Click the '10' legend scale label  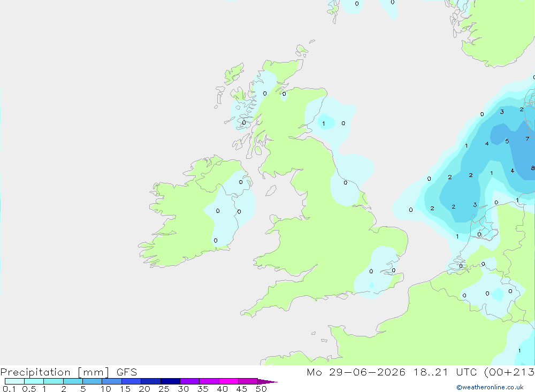tap(106, 389)
